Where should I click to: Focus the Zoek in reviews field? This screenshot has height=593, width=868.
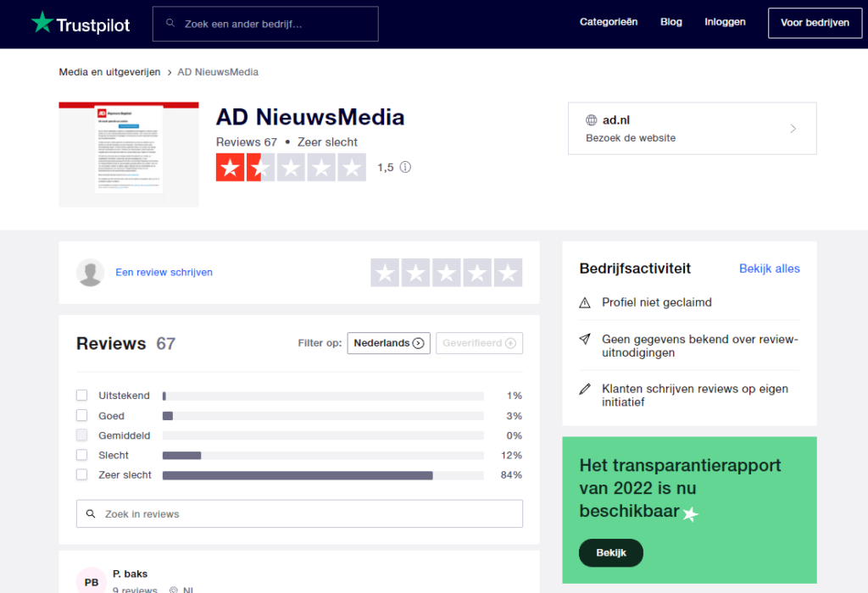tap(299, 514)
